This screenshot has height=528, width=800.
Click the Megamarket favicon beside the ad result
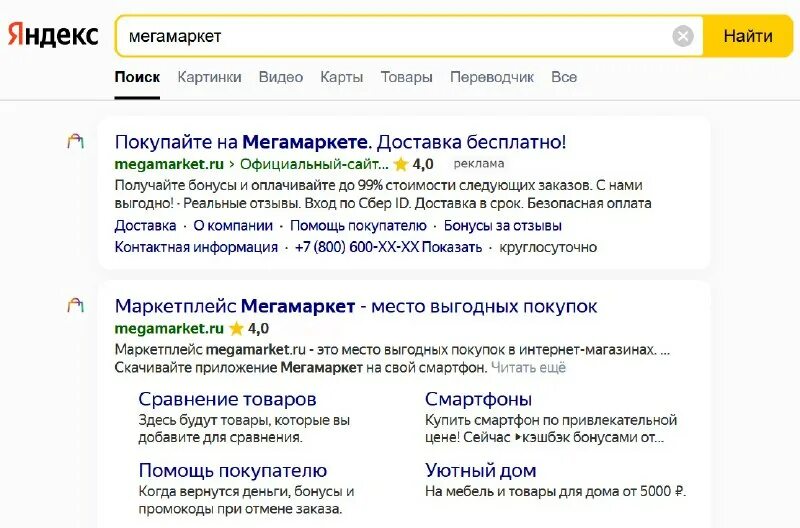(x=75, y=141)
